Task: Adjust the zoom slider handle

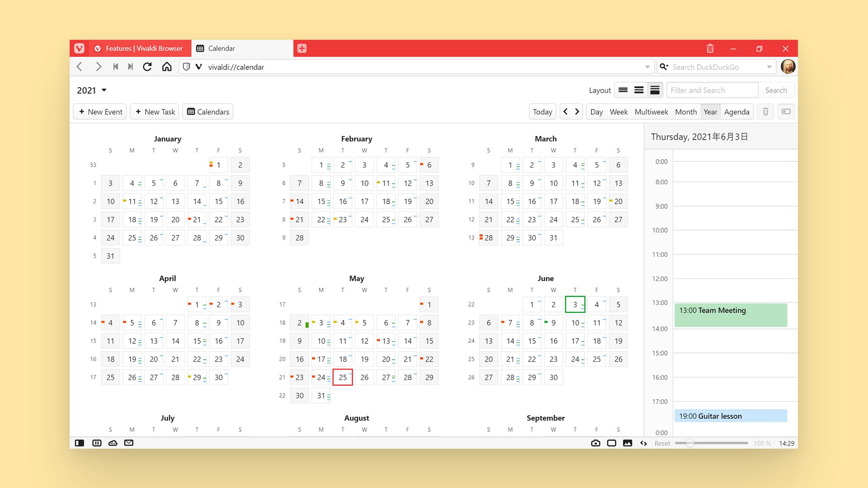Action: pos(690,443)
